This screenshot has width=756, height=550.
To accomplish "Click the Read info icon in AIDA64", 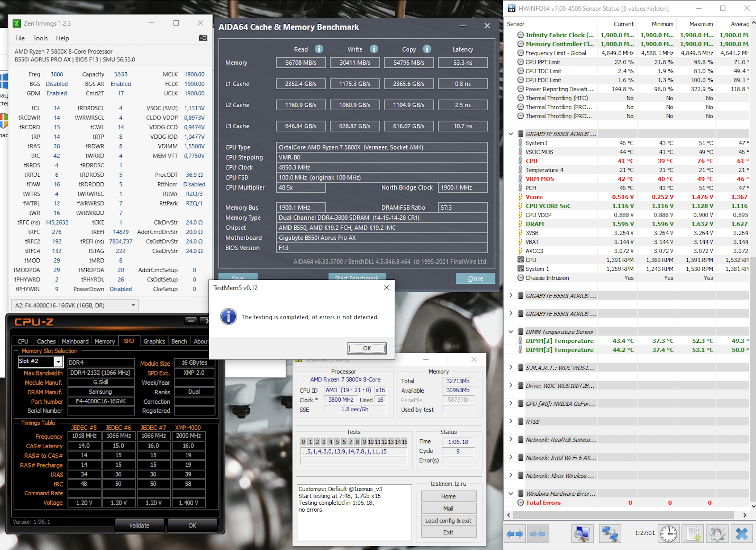I will pos(319,49).
